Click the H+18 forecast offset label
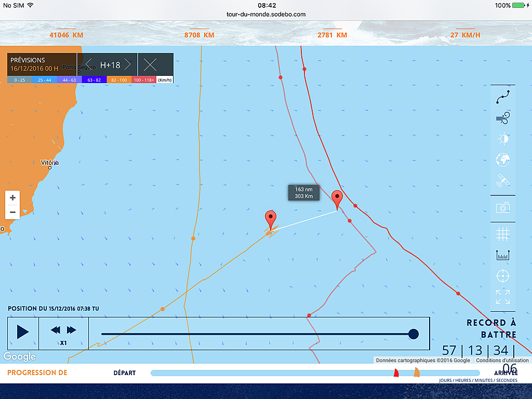Screen dimensions: 532x399 tap(110, 65)
